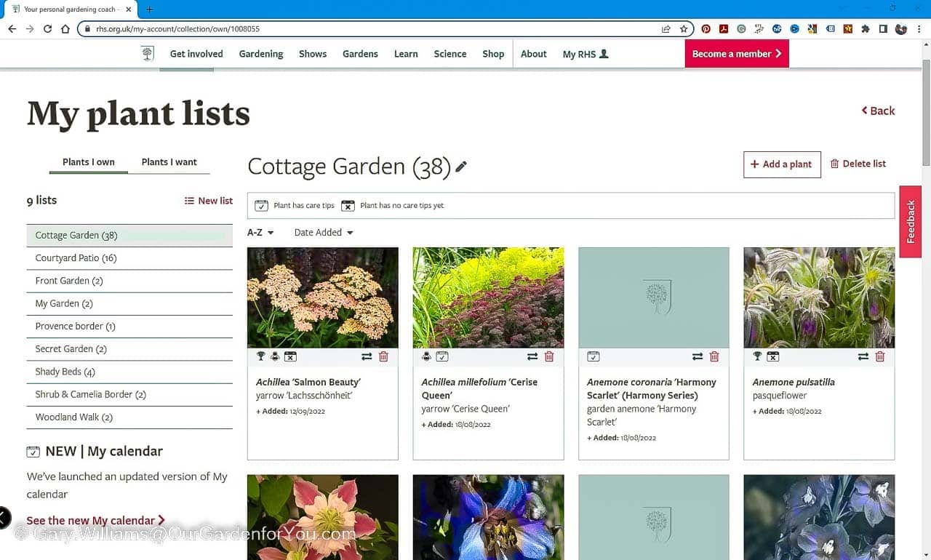The width and height of the screenshot is (931, 560).
Task: Click move arrows icon on Achillea 'Salmon Beauty' card
Action: point(367,356)
